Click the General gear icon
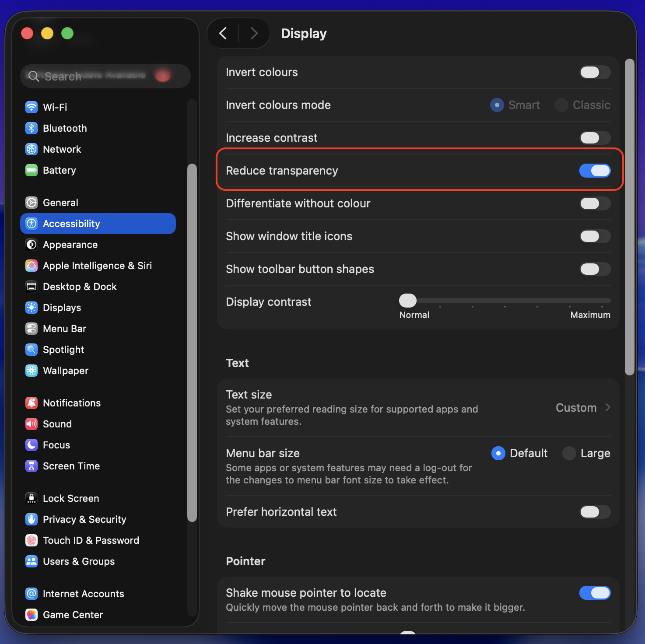645x644 pixels. click(32, 203)
